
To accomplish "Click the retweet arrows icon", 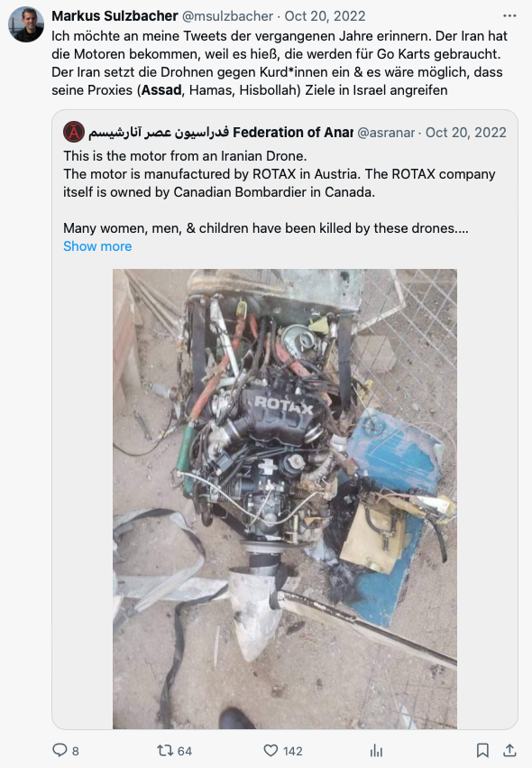I will (x=164, y=750).
